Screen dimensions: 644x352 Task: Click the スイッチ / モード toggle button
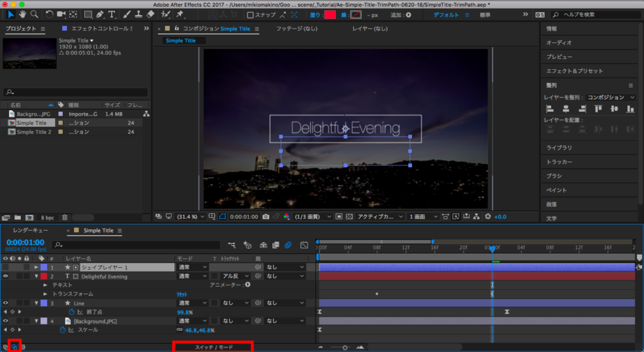click(x=213, y=346)
